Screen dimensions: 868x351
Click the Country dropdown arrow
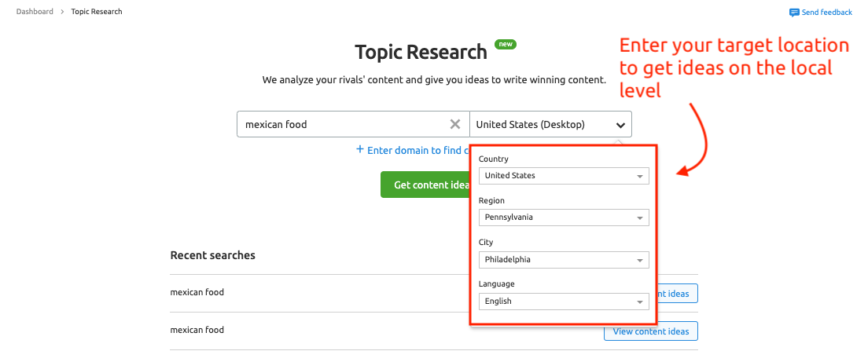point(639,177)
